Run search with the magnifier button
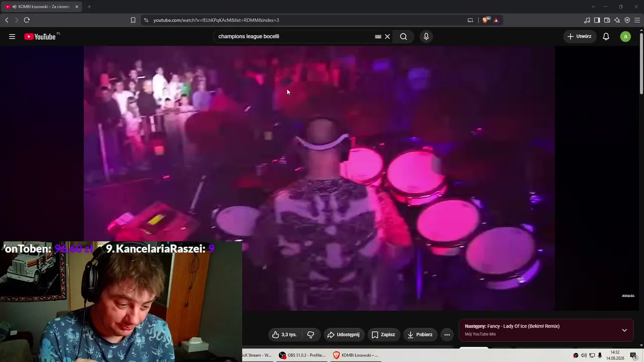This screenshot has width=644, height=362. pos(404,36)
